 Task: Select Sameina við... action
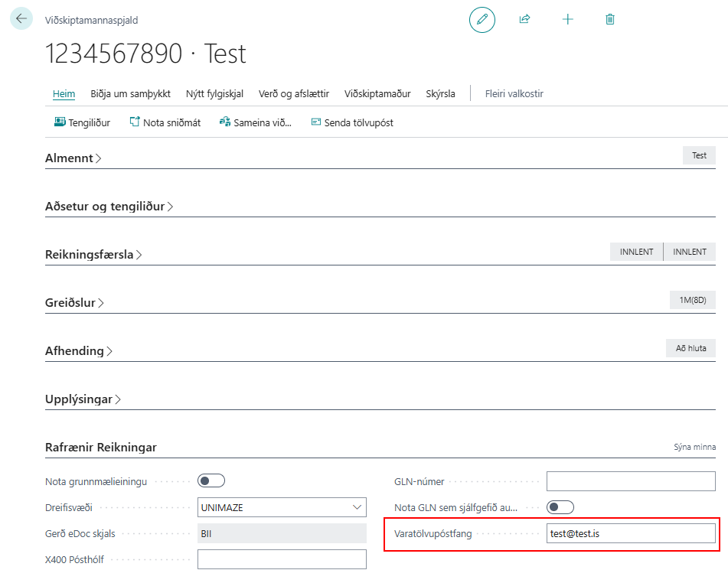(x=256, y=122)
